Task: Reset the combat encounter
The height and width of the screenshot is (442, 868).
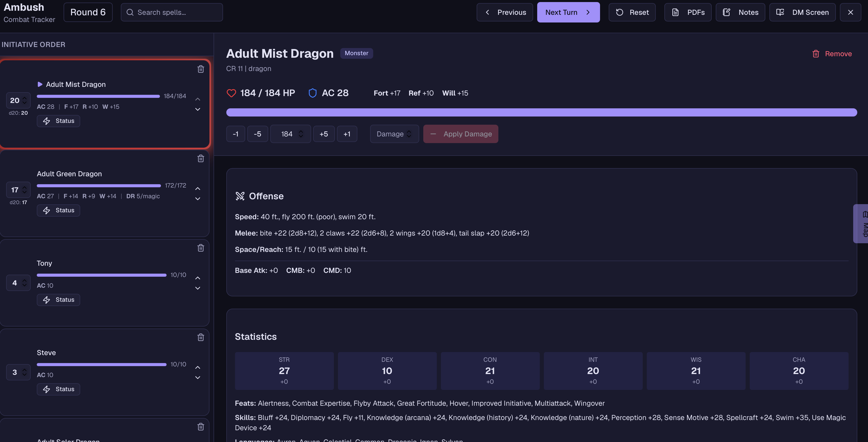Action: [632, 13]
